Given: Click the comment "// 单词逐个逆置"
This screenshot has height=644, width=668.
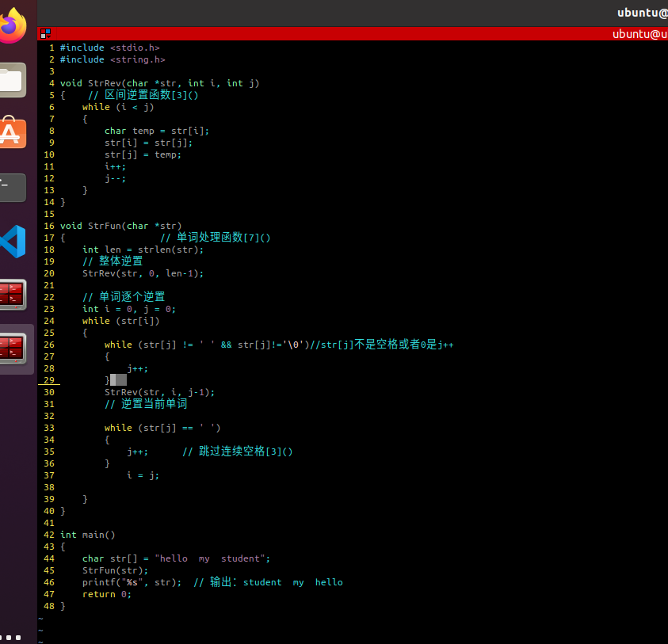Looking at the screenshot, I should [124, 297].
